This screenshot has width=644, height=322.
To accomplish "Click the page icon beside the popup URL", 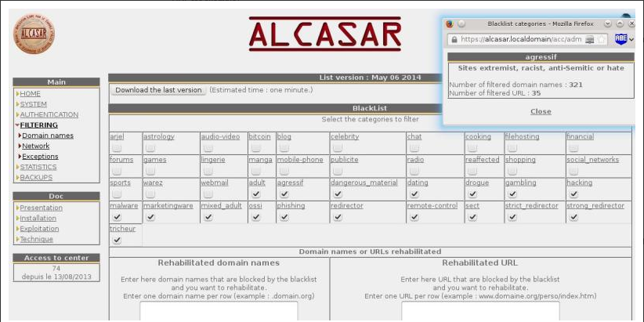I will 589,38.
